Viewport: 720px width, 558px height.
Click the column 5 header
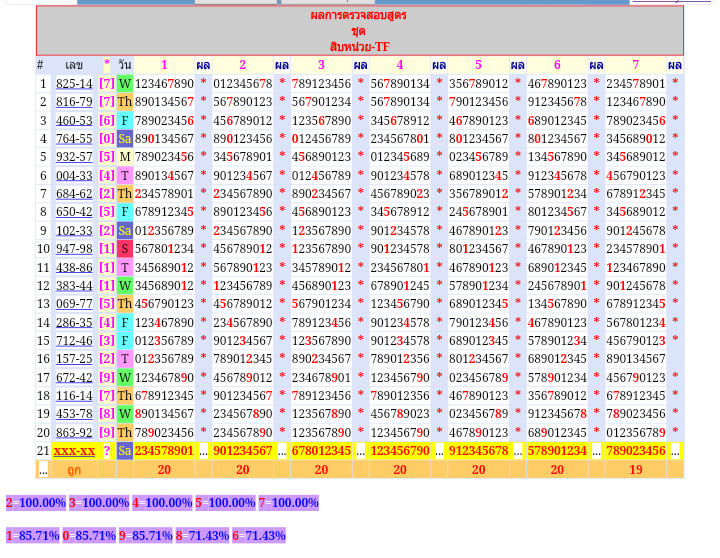(478, 65)
